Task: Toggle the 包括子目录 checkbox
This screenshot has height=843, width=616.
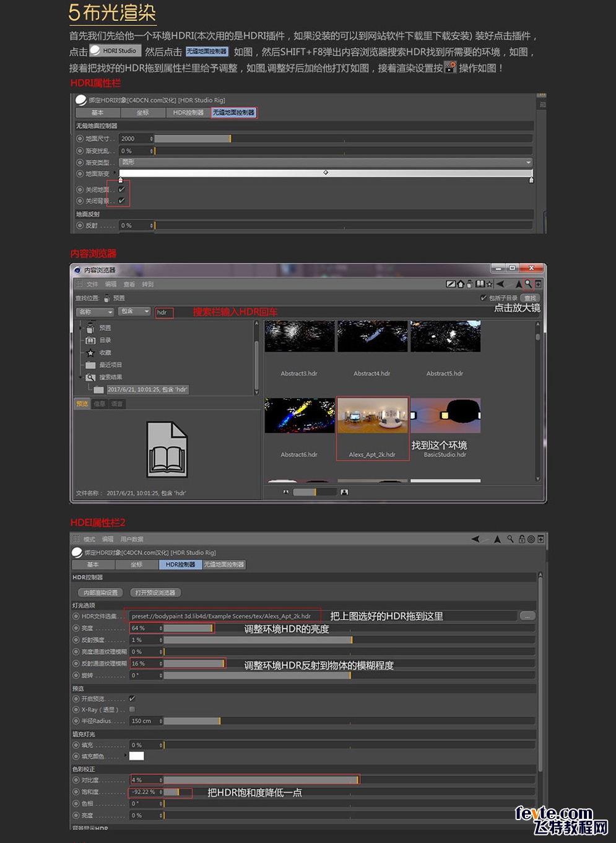Action: 484,298
